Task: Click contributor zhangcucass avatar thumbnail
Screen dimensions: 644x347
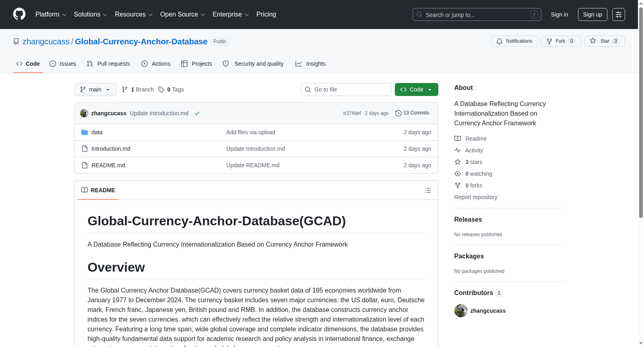Action: [x=461, y=311]
